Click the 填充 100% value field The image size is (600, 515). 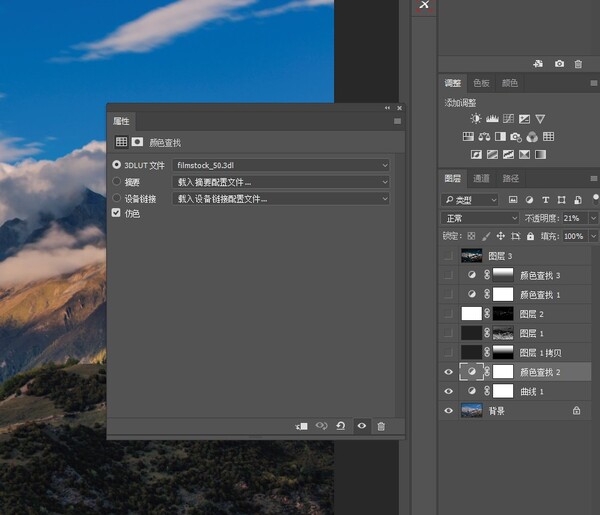[x=576, y=236]
